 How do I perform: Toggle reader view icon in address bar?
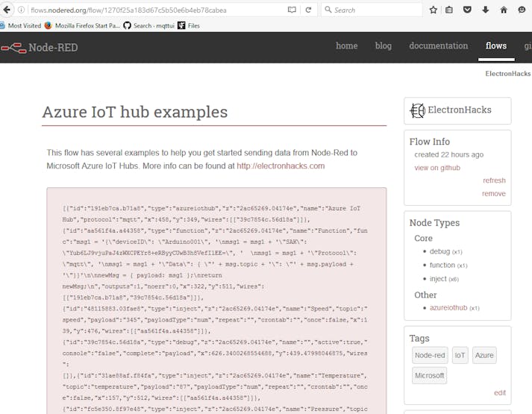292,10
